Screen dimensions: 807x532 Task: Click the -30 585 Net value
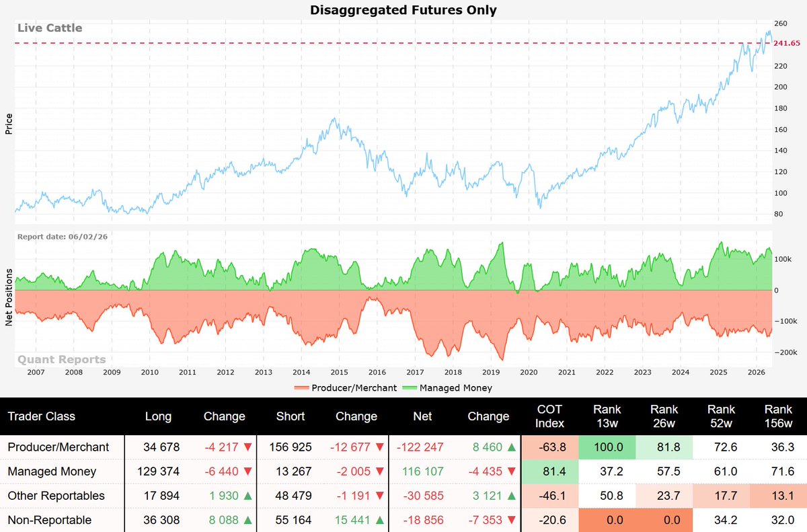coord(422,496)
